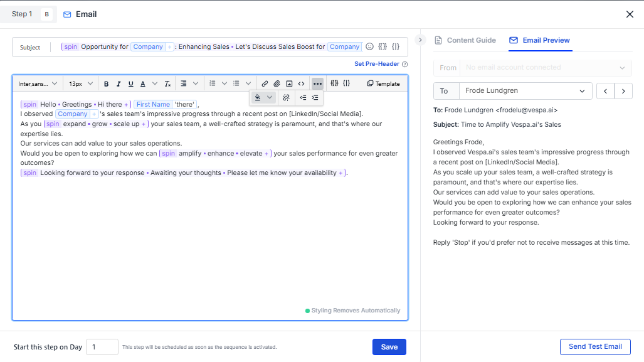Click the Subject line input field
Viewport: 644px width, 362px height.
[209, 47]
